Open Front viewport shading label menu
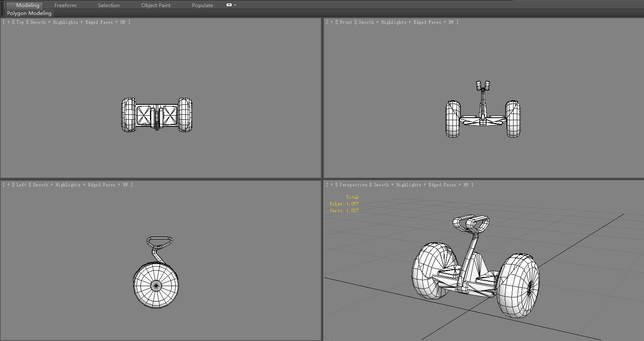The width and height of the screenshot is (644, 341). tap(406, 22)
